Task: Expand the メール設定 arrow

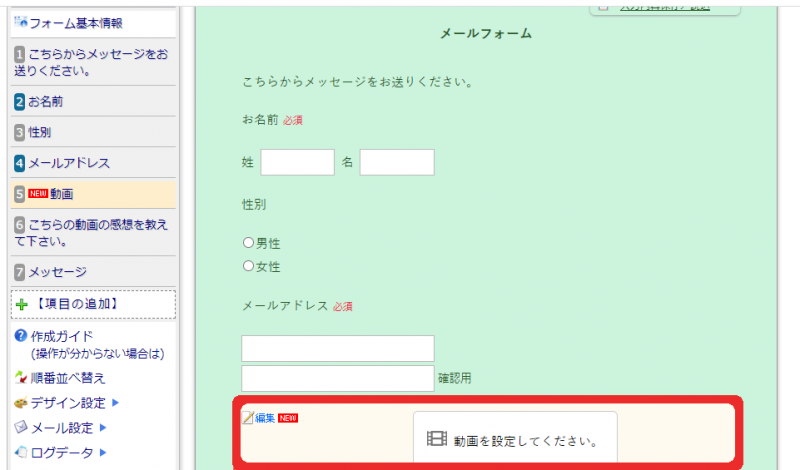Action: (x=102, y=428)
